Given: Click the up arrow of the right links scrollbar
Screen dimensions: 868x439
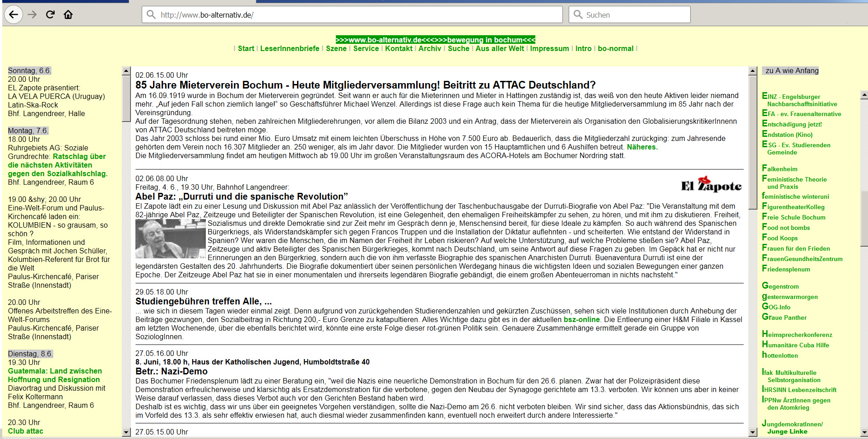Looking at the screenshot, I should [x=864, y=95].
